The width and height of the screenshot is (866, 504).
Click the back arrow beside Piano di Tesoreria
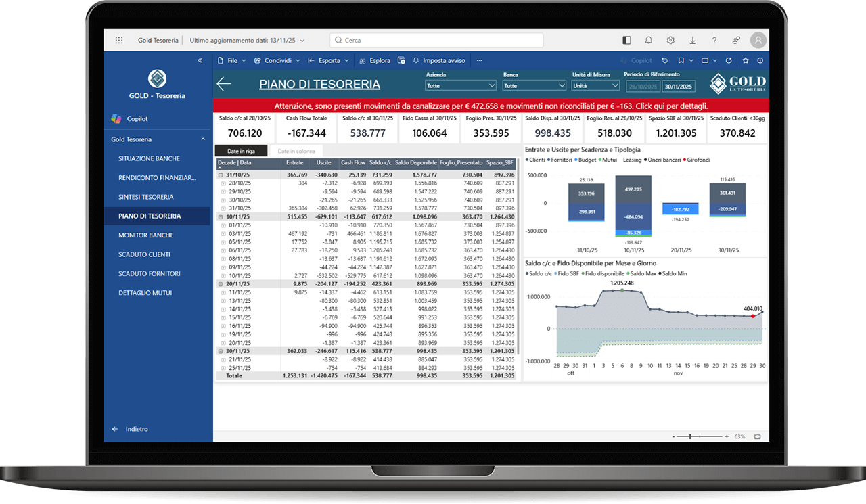(x=224, y=84)
